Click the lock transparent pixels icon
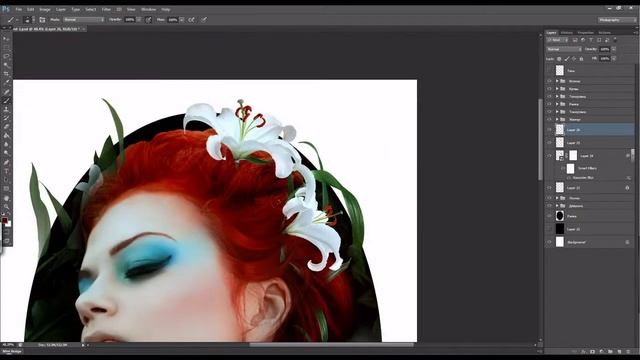 559,59
